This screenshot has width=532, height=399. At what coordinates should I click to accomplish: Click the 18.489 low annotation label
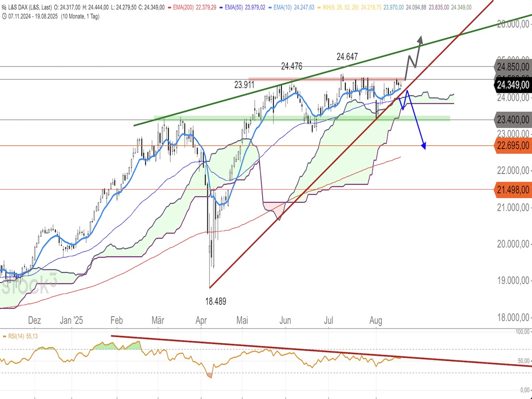pos(215,301)
